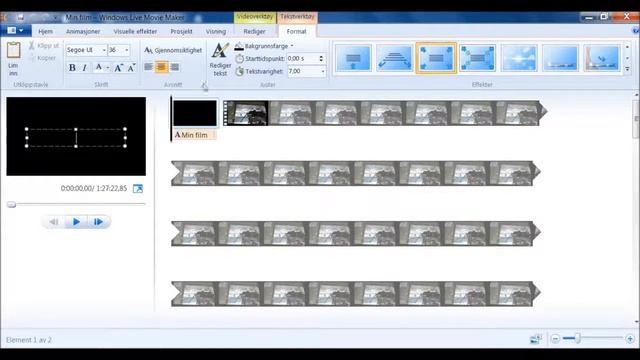View preview in full screen icon
Viewport: 640px width, 360px height.
tap(138, 189)
